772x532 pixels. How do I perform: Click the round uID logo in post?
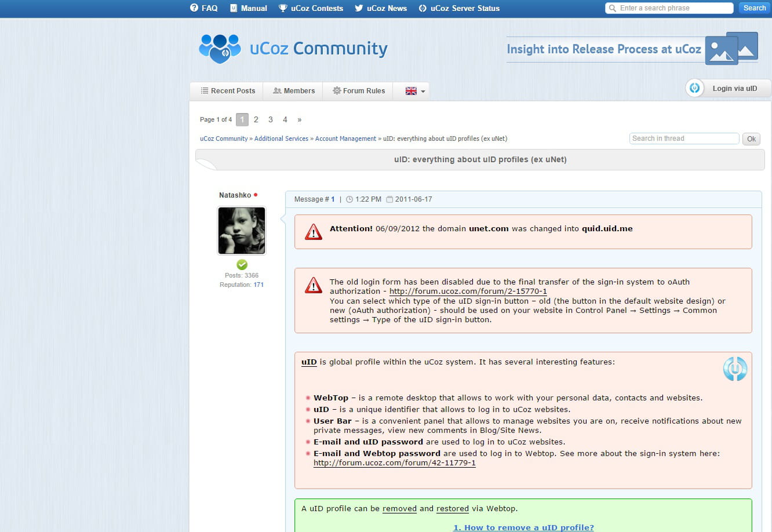pyautogui.click(x=734, y=369)
